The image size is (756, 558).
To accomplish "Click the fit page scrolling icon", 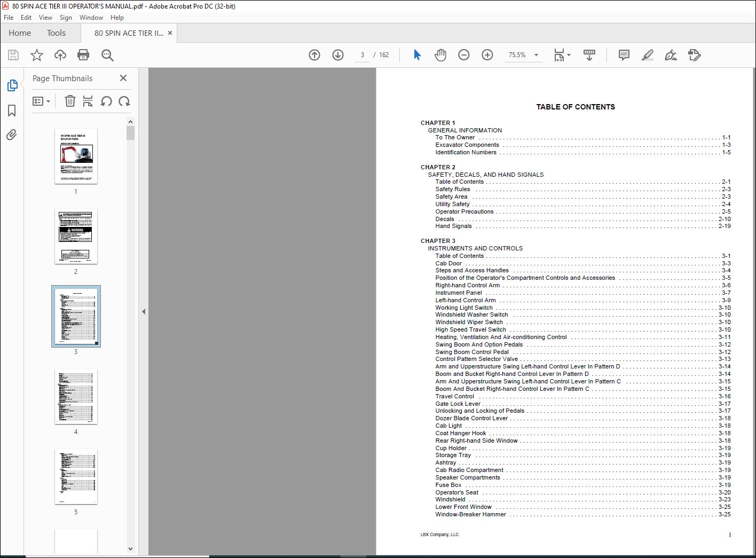I will click(559, 55).
